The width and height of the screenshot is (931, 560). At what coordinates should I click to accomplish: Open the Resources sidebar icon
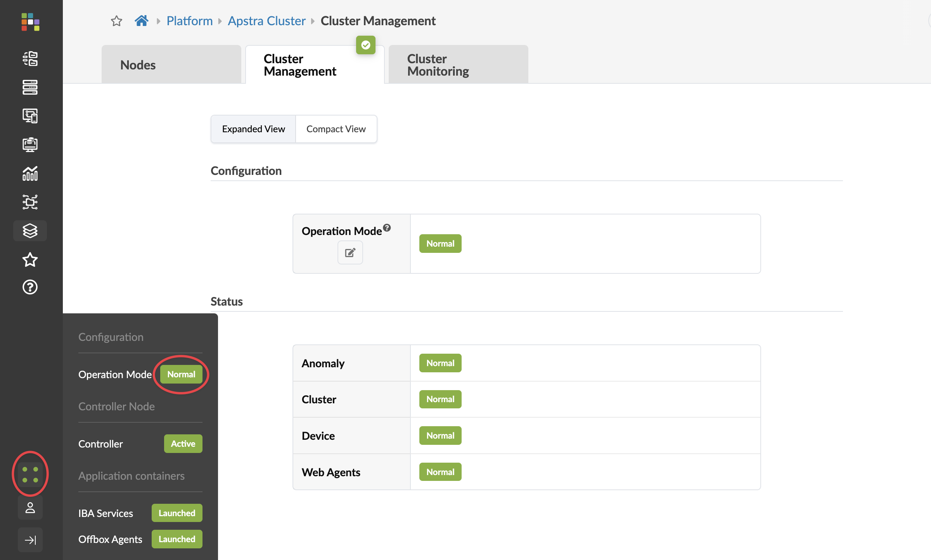pos(30,145)
